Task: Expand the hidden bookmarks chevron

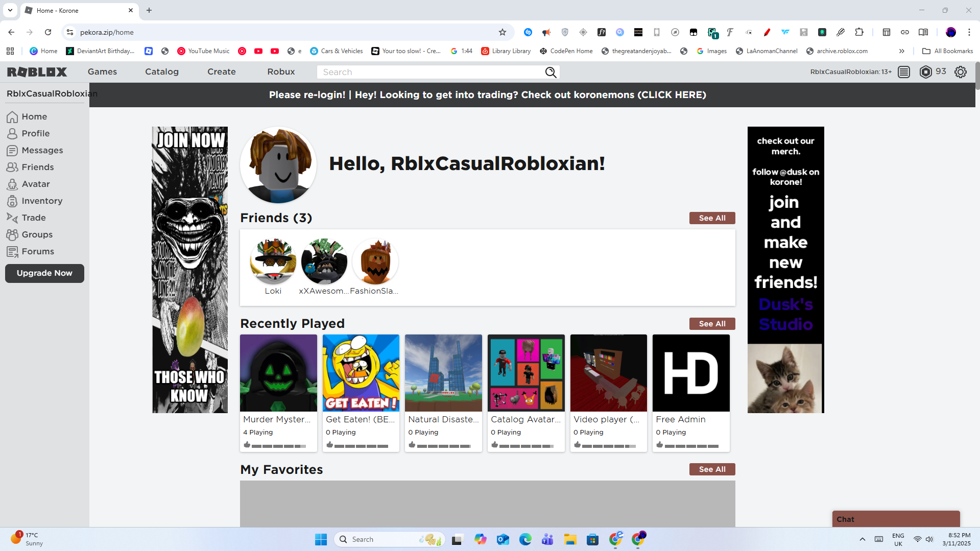Action: point(901,51)
